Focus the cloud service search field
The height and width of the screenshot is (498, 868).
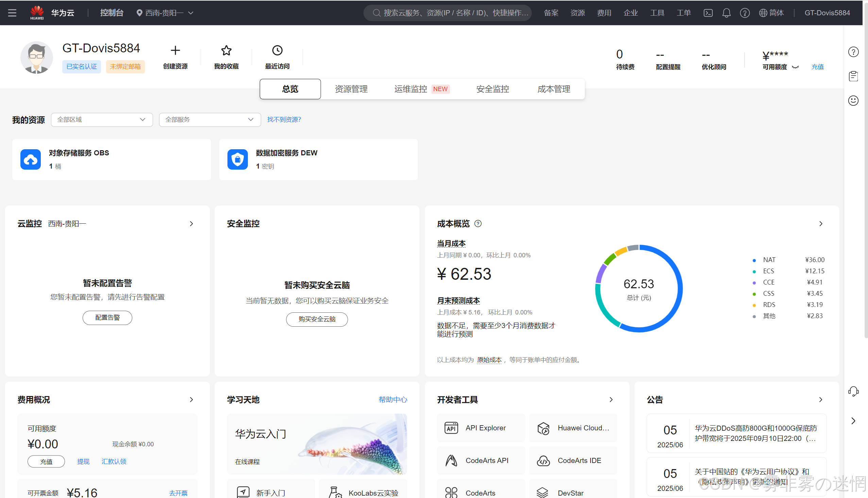[448, 13]
